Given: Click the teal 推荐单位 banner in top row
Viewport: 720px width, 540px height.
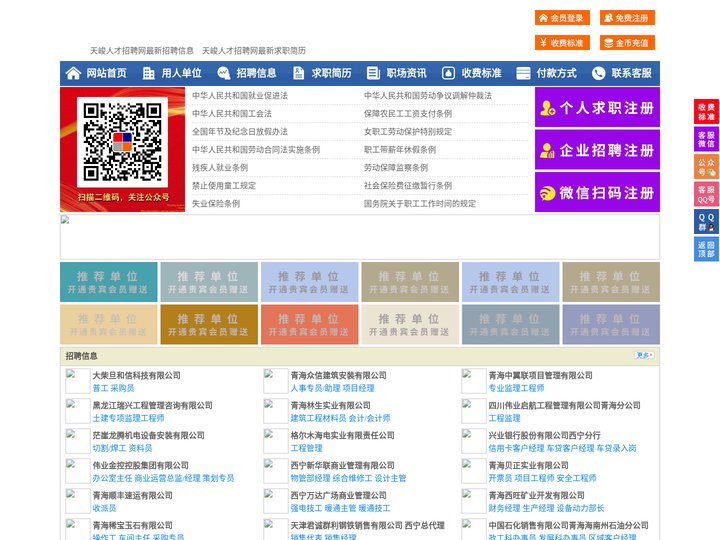Looking at the screenshot, I should coord(108,282).
